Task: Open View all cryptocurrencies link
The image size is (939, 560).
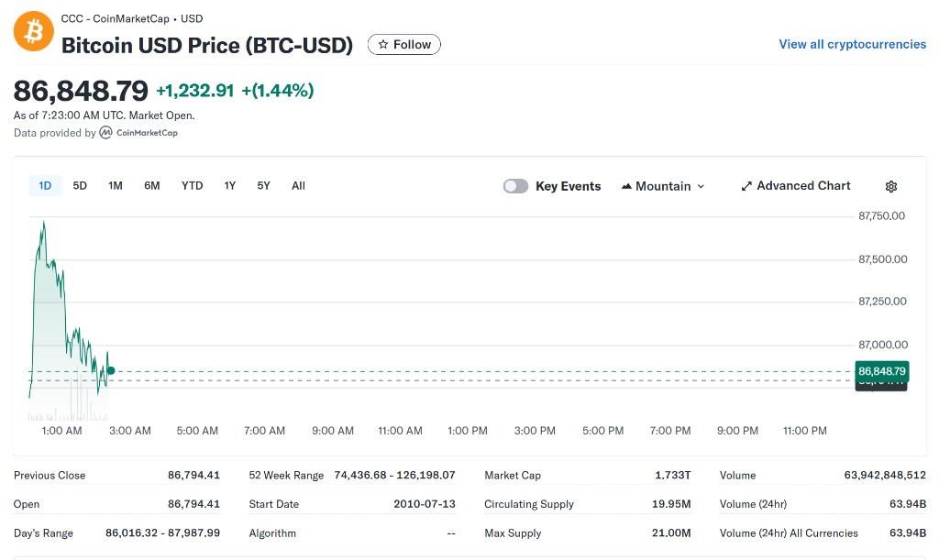Action: (x=852, y=44)
